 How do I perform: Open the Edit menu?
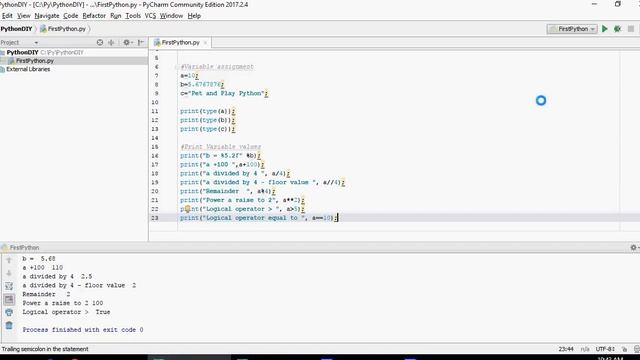pos(7,16)
